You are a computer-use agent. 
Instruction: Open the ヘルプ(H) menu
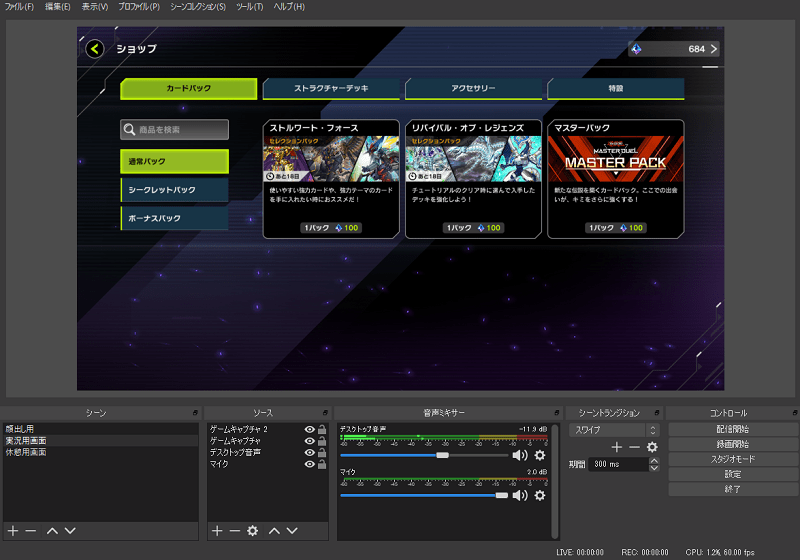pos(289,7)
